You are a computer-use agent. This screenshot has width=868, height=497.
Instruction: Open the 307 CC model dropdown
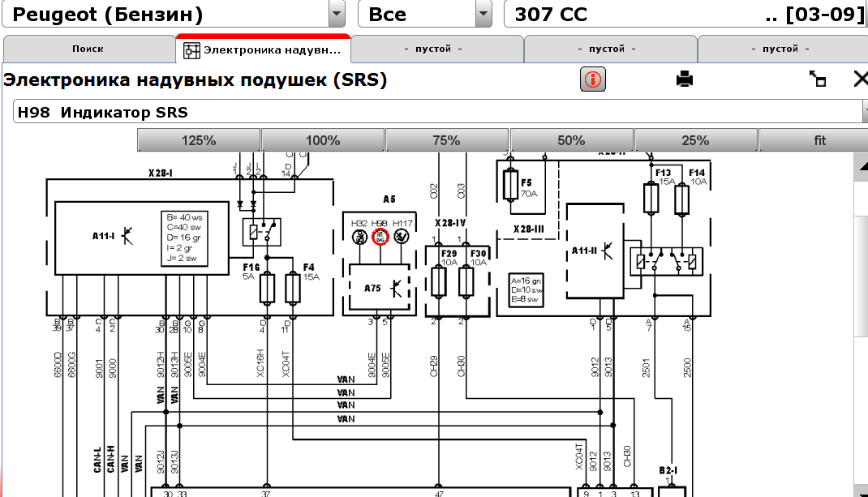[x=685, y=15]
